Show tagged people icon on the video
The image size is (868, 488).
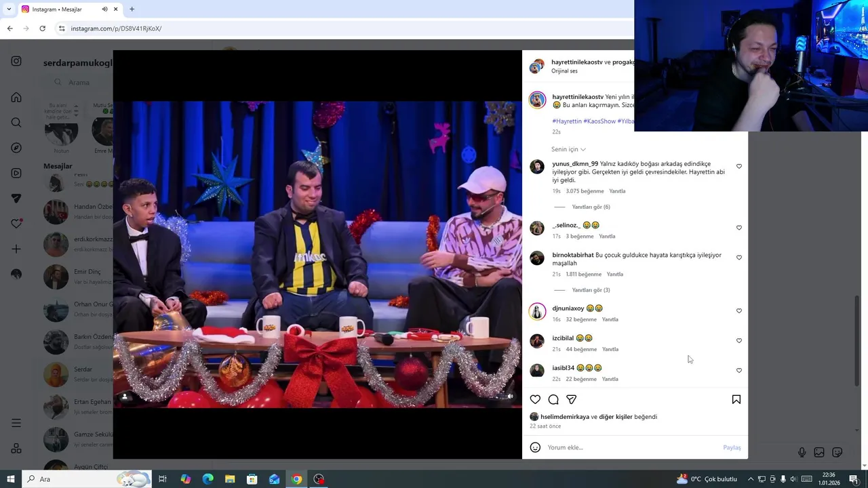tap(125, 396)
